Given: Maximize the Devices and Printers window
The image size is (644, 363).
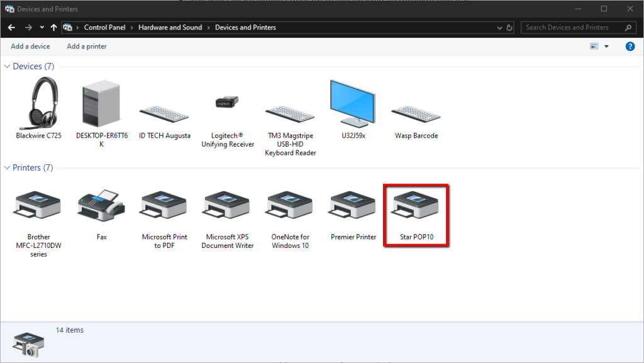Looking at the screenshot, I should click(604, 9).
